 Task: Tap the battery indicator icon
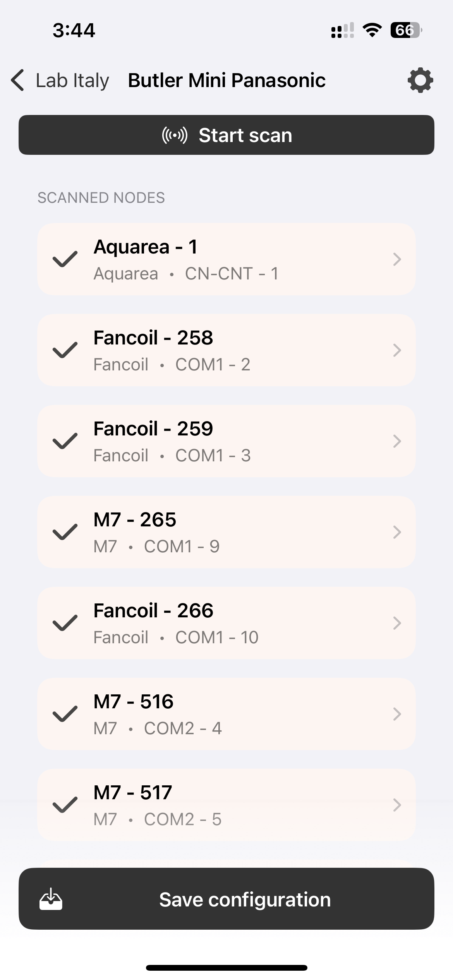pyautogui.click(x=406, y=30)
